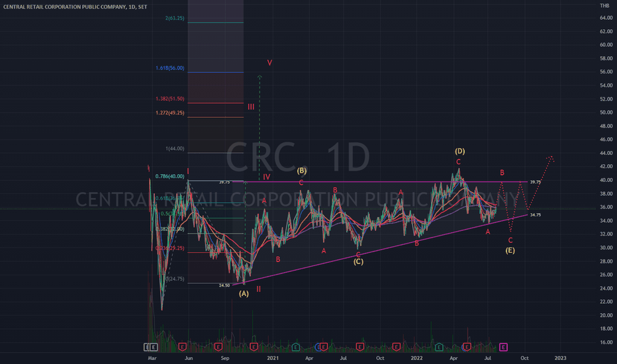Click the gray E event marker near Mar
This screenshot has height=364, width=617.
click(x=154, y=347)
